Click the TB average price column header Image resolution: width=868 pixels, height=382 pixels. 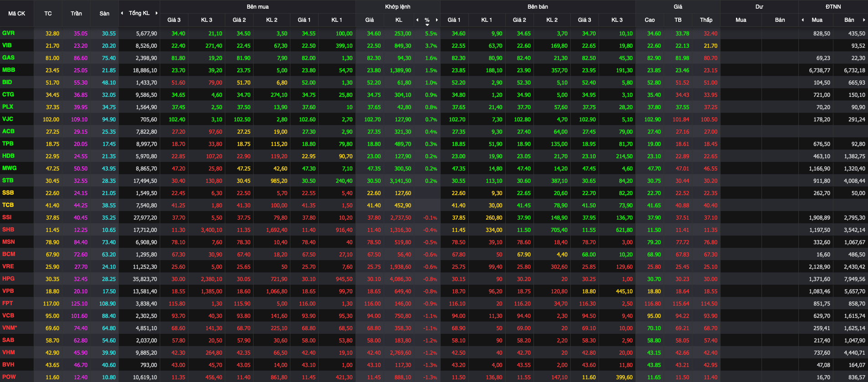pyautogui.click(x=678, y=20)
